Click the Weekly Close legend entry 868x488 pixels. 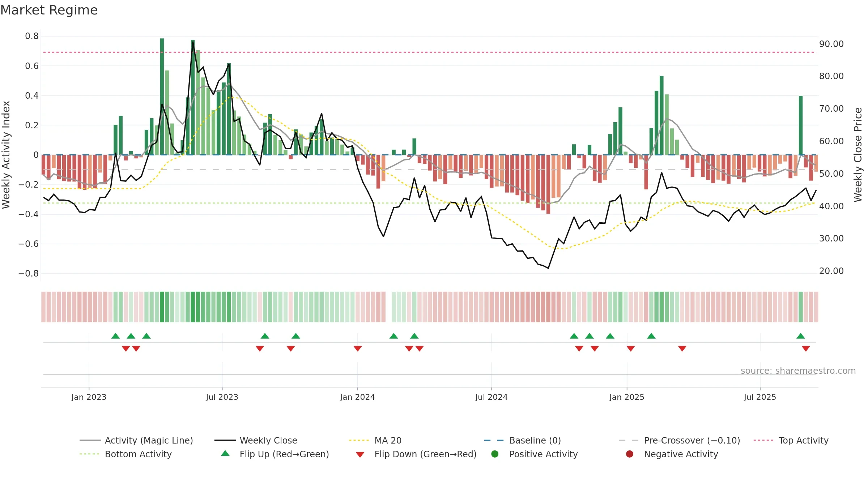tap(256, 440)
